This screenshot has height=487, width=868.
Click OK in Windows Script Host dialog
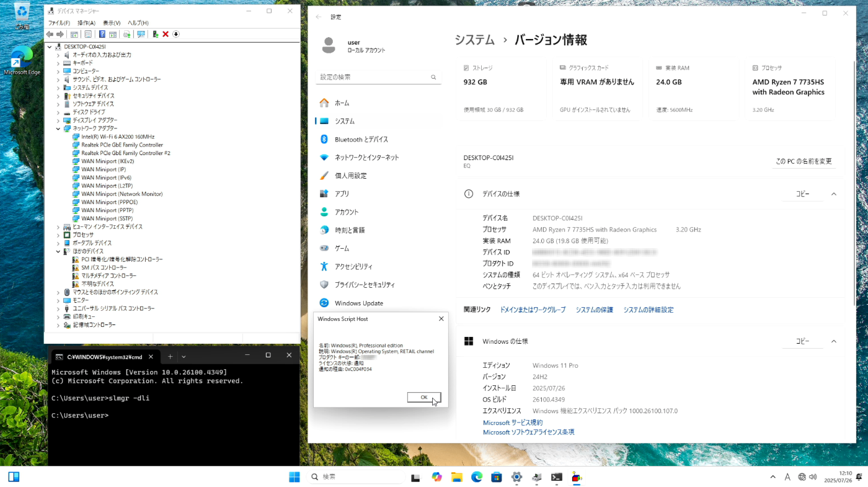[424, 397]
